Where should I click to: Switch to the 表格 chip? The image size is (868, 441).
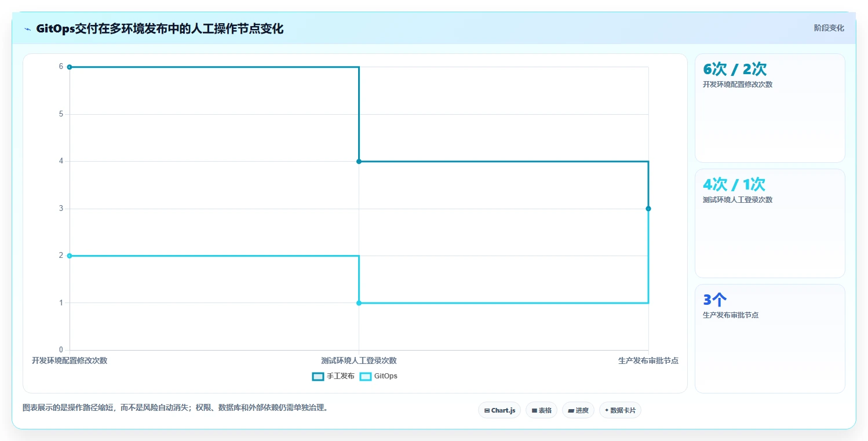tap(541, 410)
